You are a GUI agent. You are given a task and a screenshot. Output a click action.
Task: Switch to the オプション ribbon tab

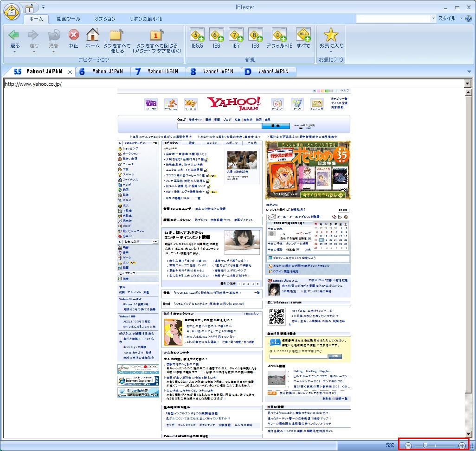pos(105,19)
